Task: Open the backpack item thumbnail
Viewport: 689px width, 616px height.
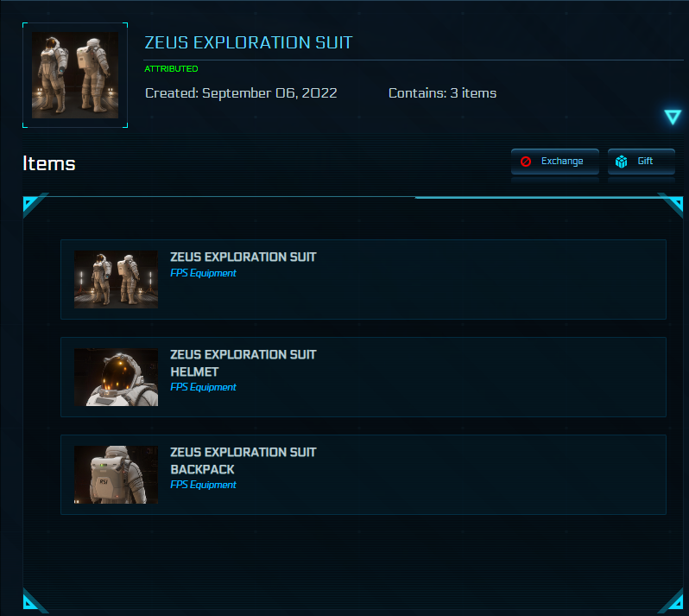Action: click(116, 474)
